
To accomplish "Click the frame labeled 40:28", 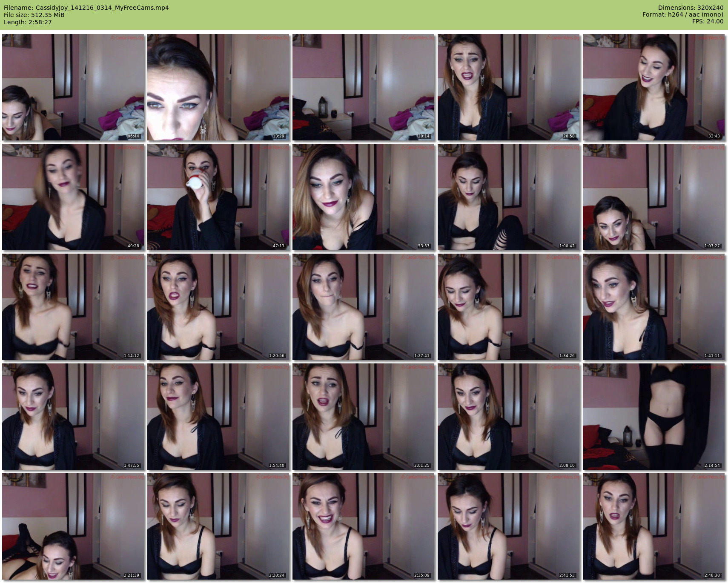I will coord(73,197).
